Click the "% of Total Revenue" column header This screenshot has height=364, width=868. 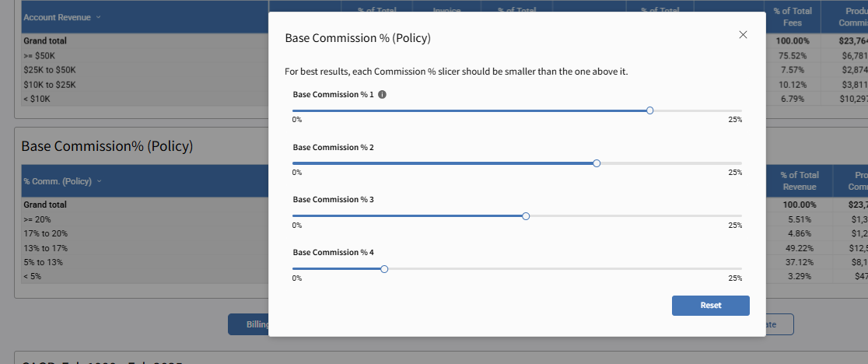(x=799, y=180)
